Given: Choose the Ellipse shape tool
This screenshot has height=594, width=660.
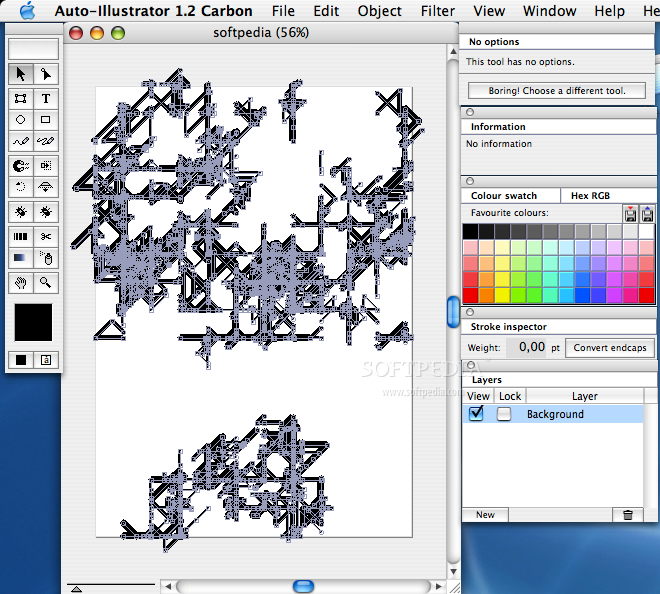Looking at the screenshot, I should point(21,120).
